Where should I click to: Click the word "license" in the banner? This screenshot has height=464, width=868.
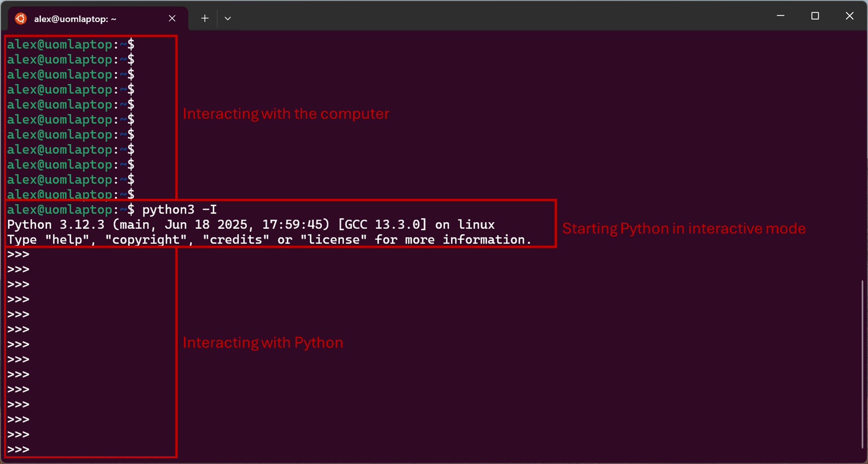click(333, 240)
